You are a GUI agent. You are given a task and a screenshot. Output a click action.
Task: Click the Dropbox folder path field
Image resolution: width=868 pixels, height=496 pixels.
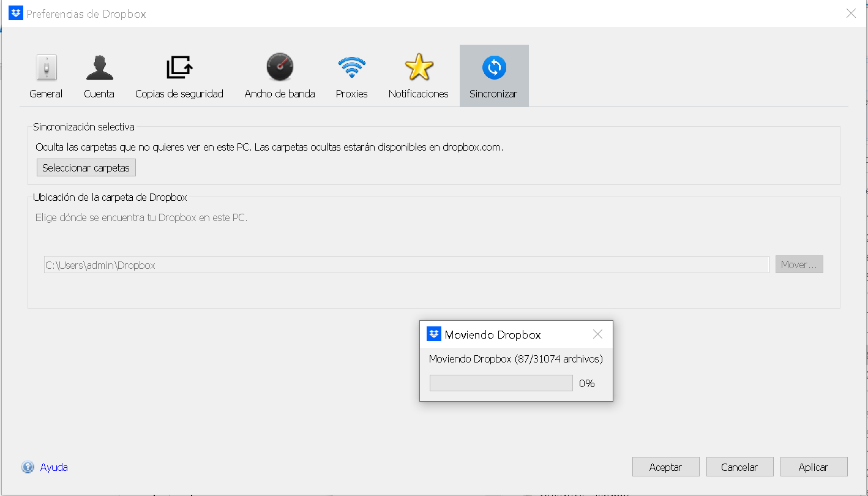[x=406, y=265]
